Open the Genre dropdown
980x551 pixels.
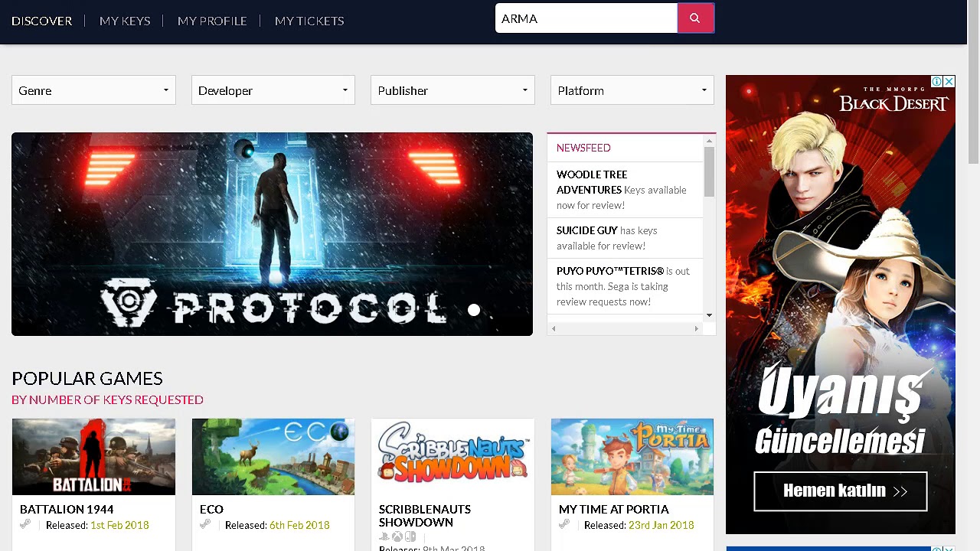pyautogui.click(x=93, y=90)
